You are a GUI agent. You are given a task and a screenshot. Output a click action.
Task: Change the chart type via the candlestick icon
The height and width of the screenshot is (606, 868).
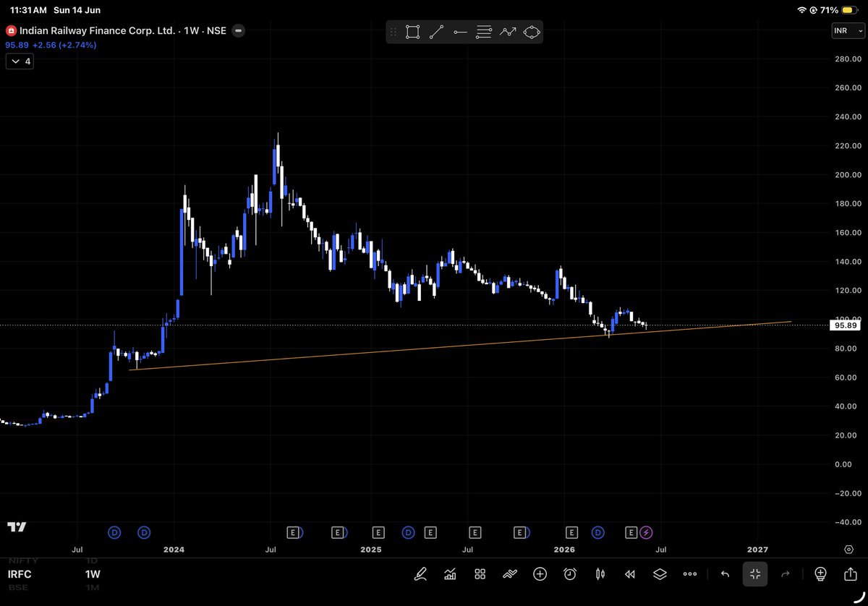click(x=600, y=574)
